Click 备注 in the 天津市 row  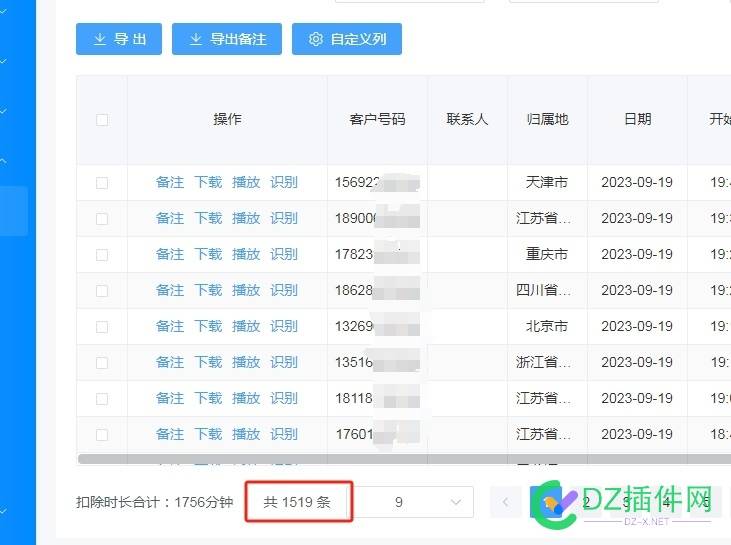click(170, 182)
